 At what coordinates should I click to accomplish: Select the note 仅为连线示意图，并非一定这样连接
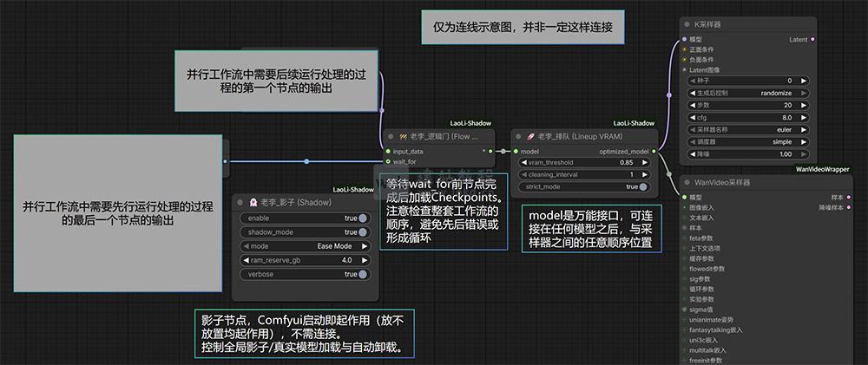pyautogui.click(x=523, y=27)
